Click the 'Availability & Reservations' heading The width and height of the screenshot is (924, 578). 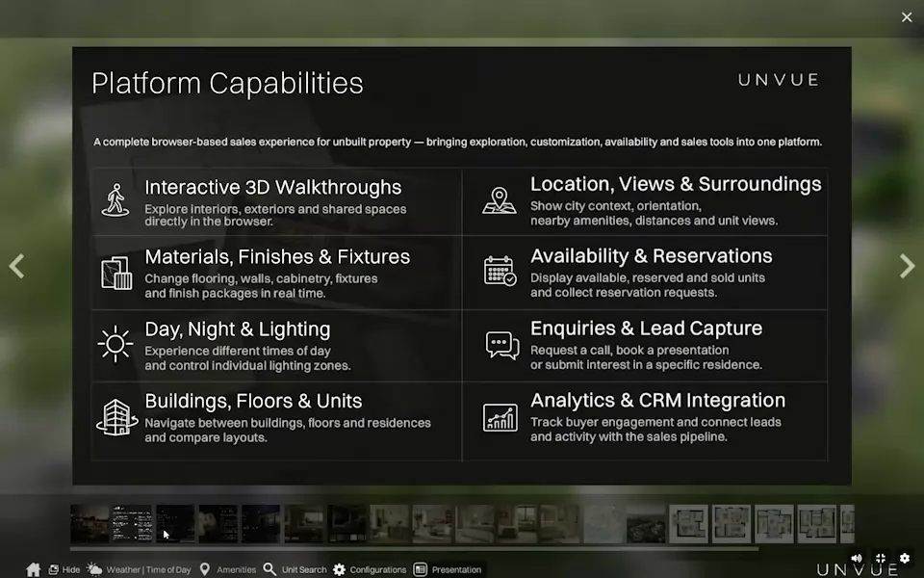coord(652,256)
